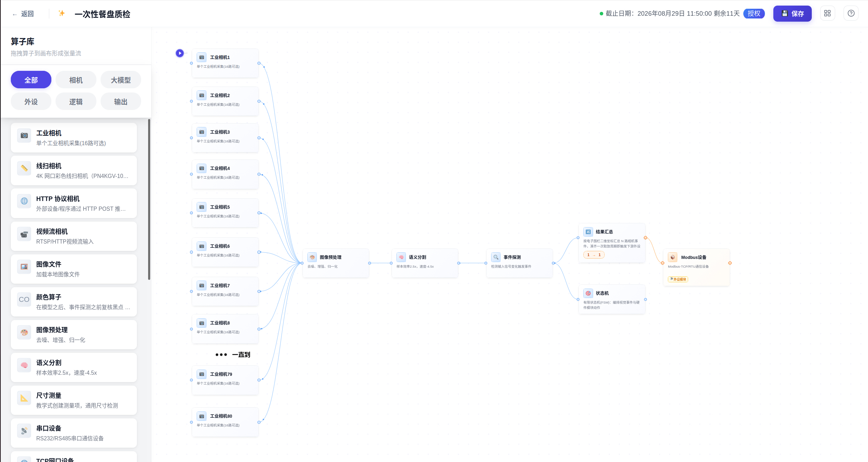The height and width of the screenshot is (462, 868).
Task: Click the Modbus设备 node icon
Action: pos(672,257)
